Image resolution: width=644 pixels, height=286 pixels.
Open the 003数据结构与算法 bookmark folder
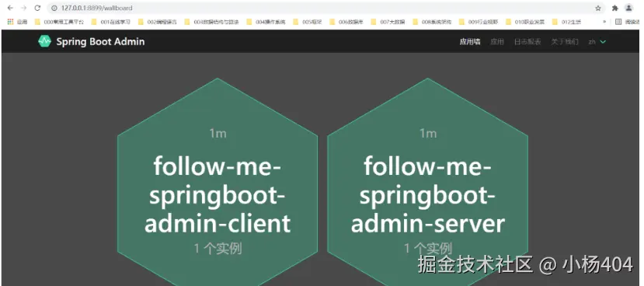pos(211,22)
